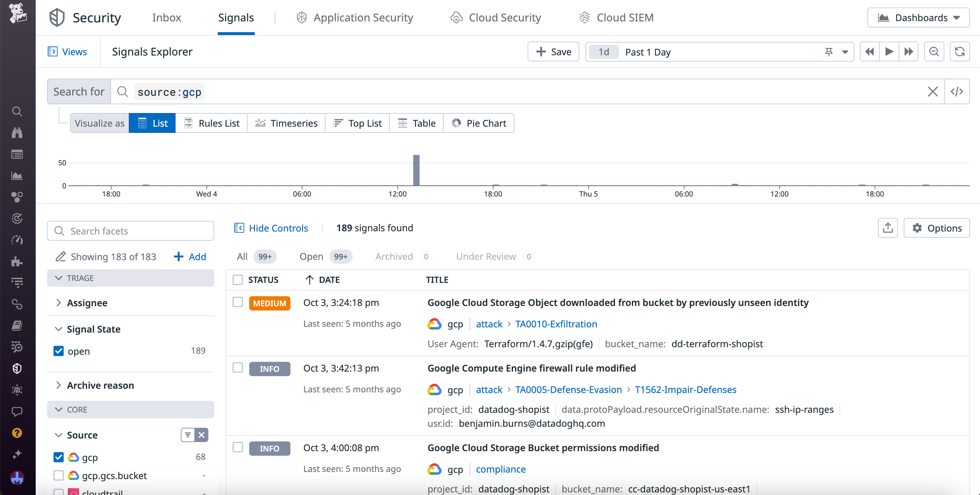Select the checkbox on the MEDIUM severity signal row
This screenshot has height=495, width=980.
(x=238, y=302)
